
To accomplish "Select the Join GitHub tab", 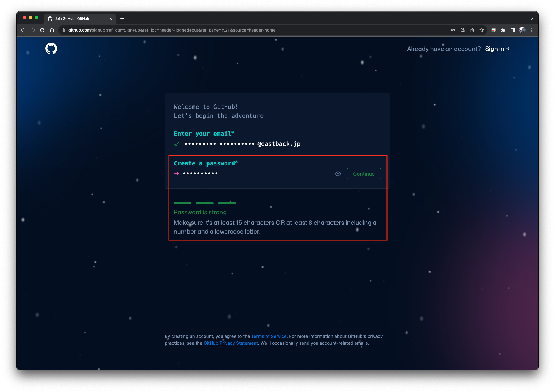I will 79,19.
